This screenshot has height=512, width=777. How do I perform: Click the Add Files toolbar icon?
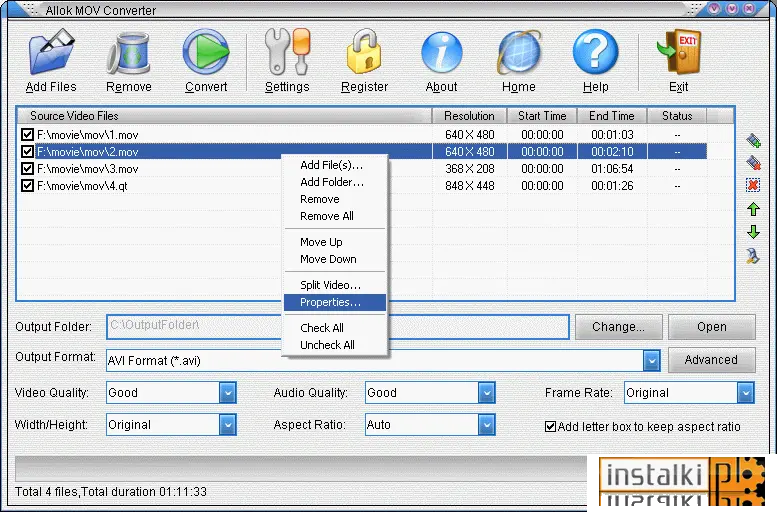[52, 52]
